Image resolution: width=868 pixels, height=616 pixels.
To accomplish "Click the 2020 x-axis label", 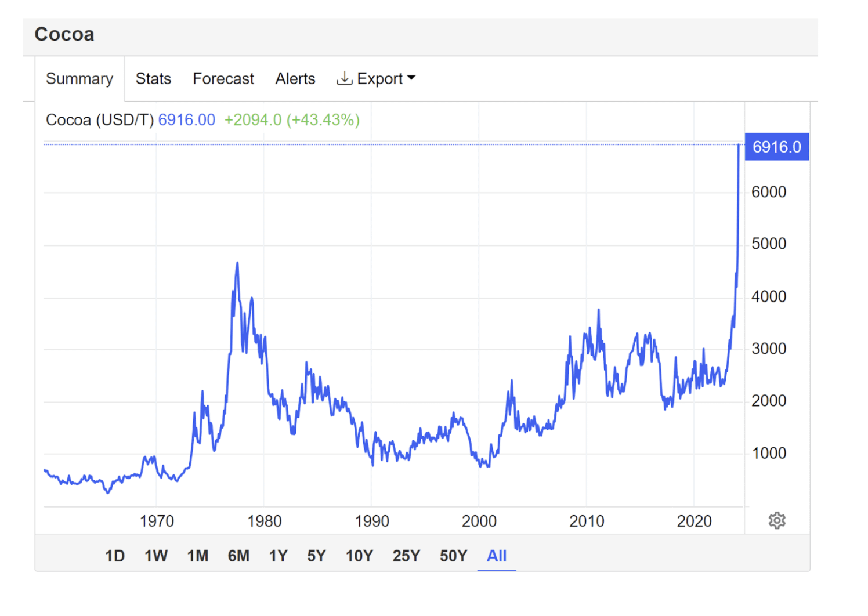I will point(694,521).
